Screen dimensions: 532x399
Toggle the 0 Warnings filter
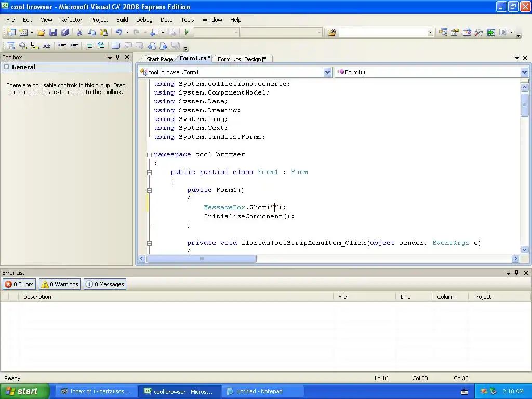tap(60, 284)
